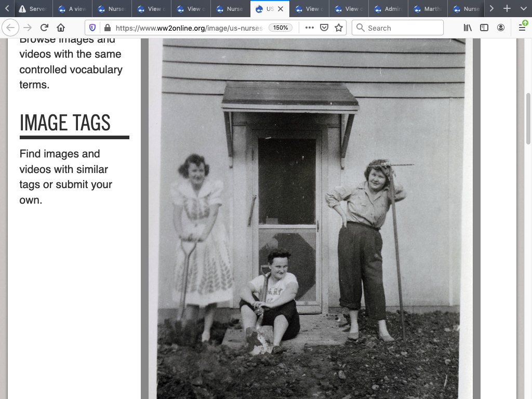Screen dimensions: 532x399
Task: Save page to Pocket
Action: (x=324, y=28)
